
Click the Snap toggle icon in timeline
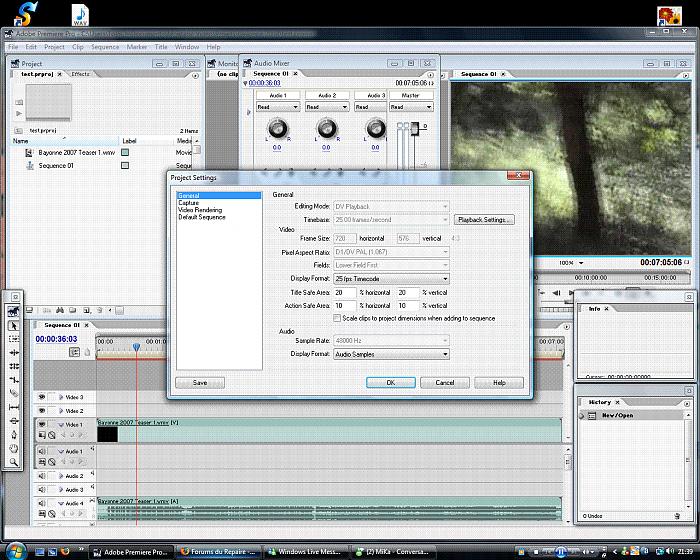pos(74,352)
